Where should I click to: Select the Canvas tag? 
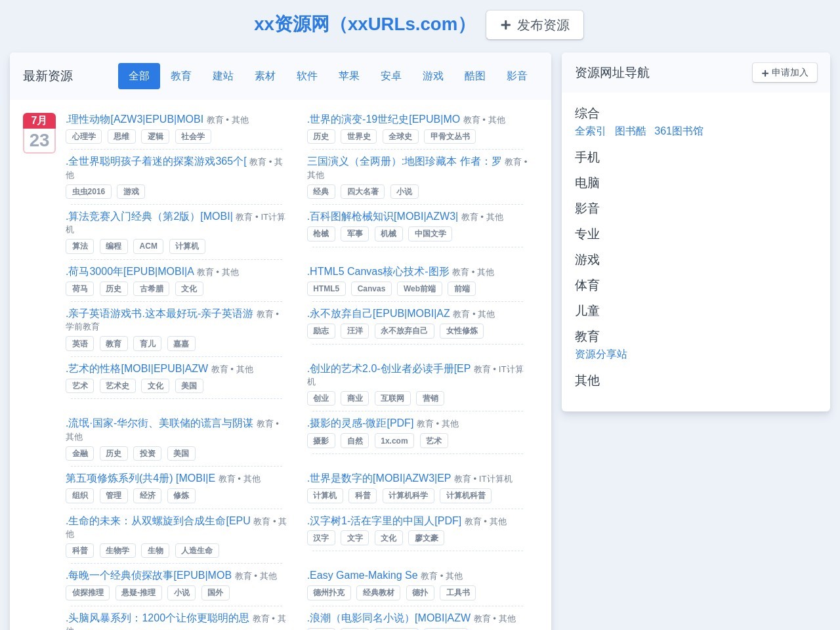pyautogui.click(x=371, y=289)
